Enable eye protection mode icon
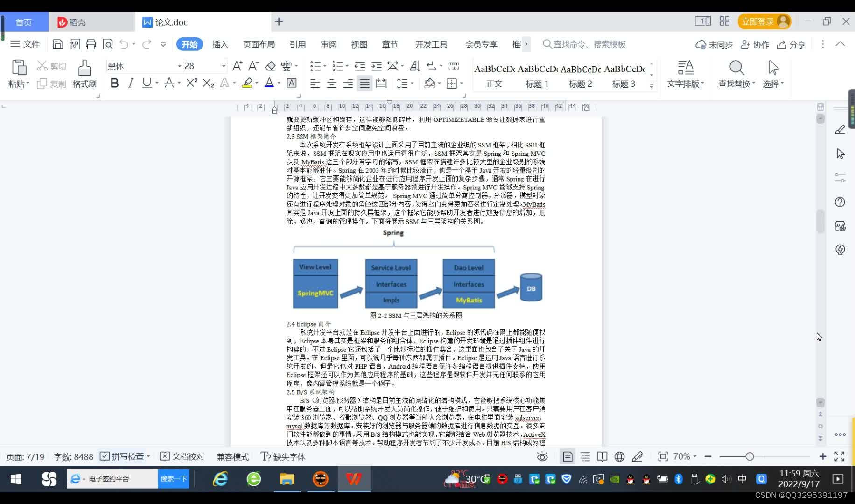The image size is (855, 504). (x=542, y=457)
